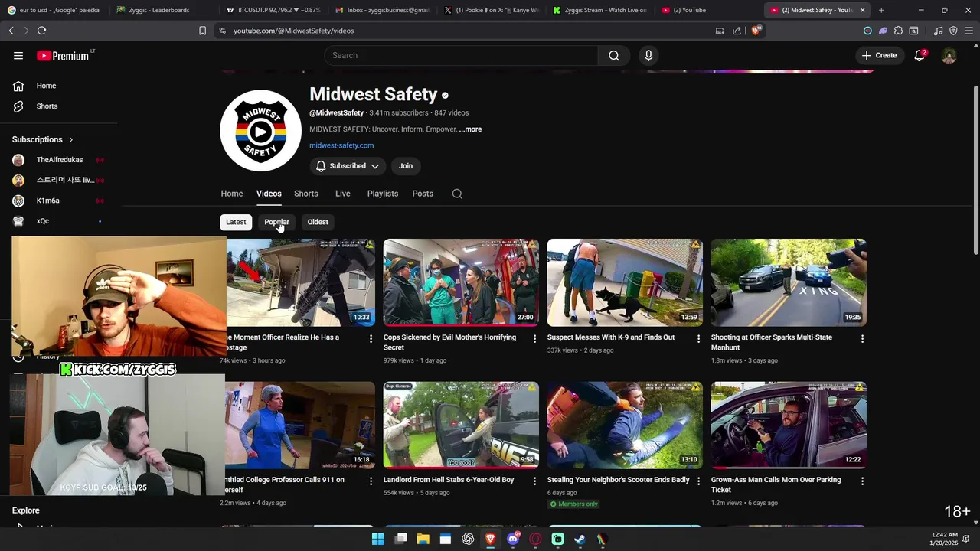Image resolution: width=980 pixels, height=551 pixels.
Task: Open the account avatar menu
Action: [x=949, y=55]
